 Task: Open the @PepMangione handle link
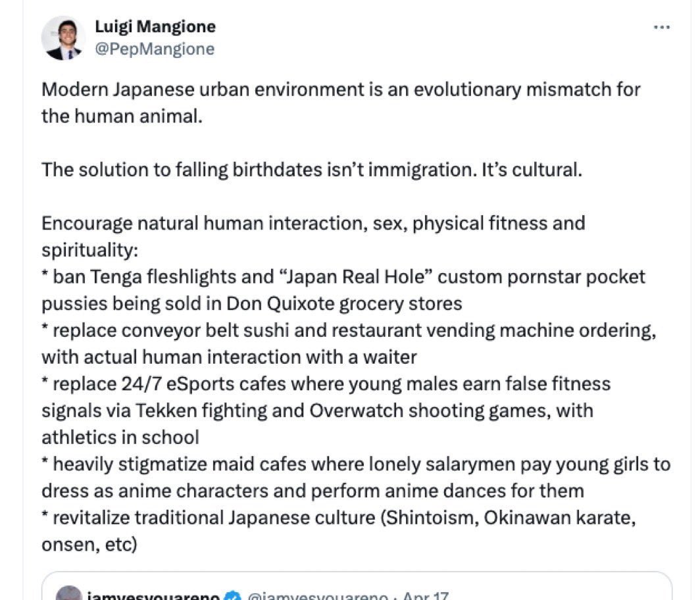click(155, 49)
